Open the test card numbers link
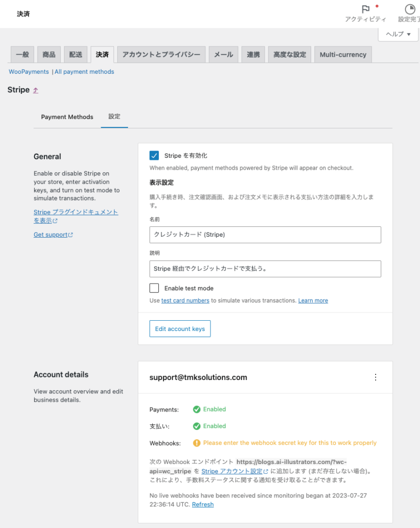Image resolution: width=420 pixels, height=528 pixels. point(185,301)
